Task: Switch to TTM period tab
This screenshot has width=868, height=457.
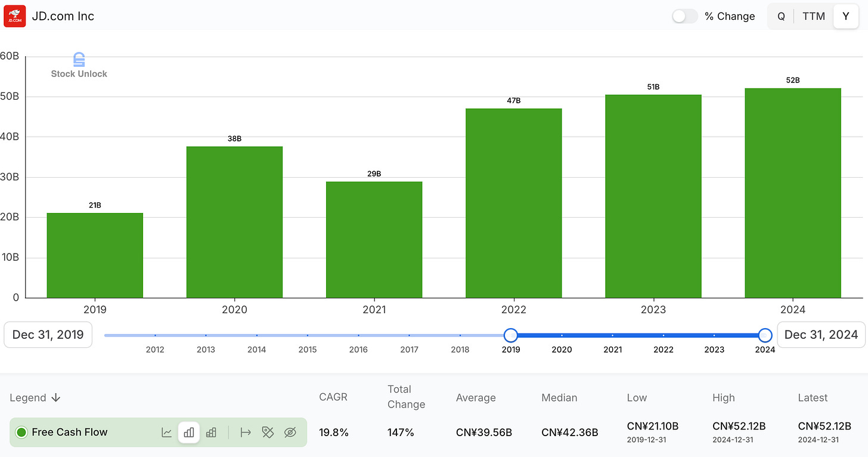Action: click(814, 16)
